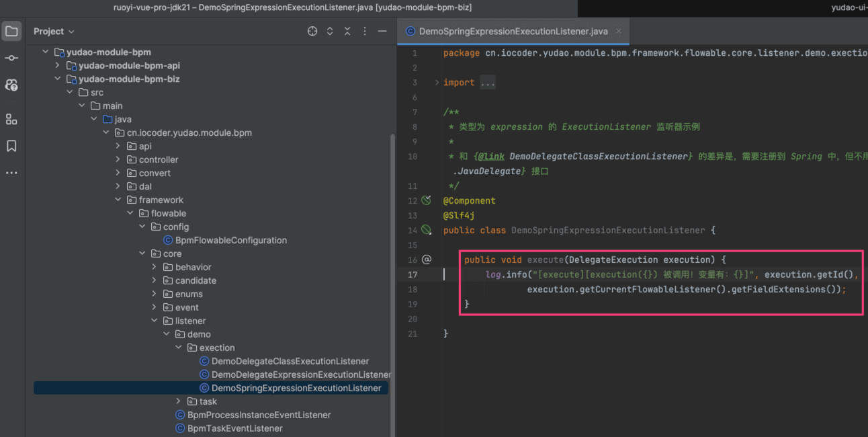Open the Bookmarks tool window icon
The width and height of the screenshot is (868, 437).
[x=11, y=146]
